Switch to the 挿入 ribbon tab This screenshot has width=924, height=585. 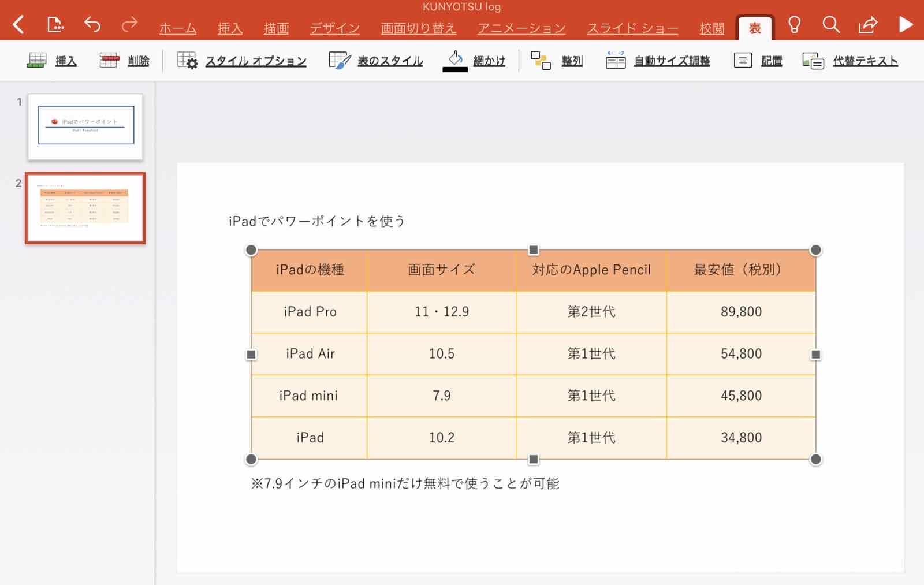point(230,28)
